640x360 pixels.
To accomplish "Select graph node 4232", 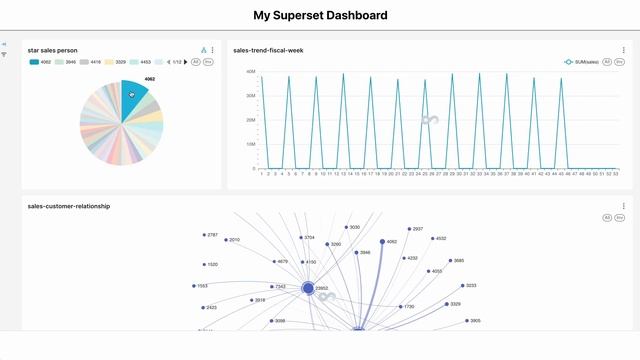I will tap(404, 258).
